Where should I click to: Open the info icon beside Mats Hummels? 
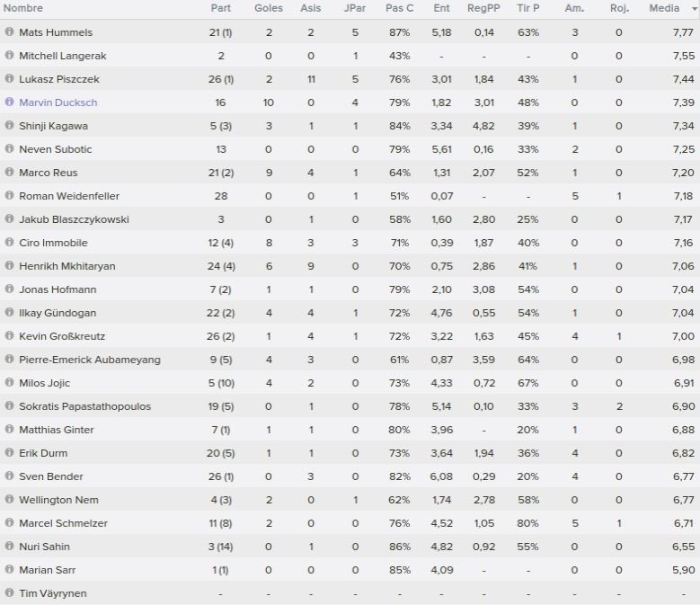[9, 31]
